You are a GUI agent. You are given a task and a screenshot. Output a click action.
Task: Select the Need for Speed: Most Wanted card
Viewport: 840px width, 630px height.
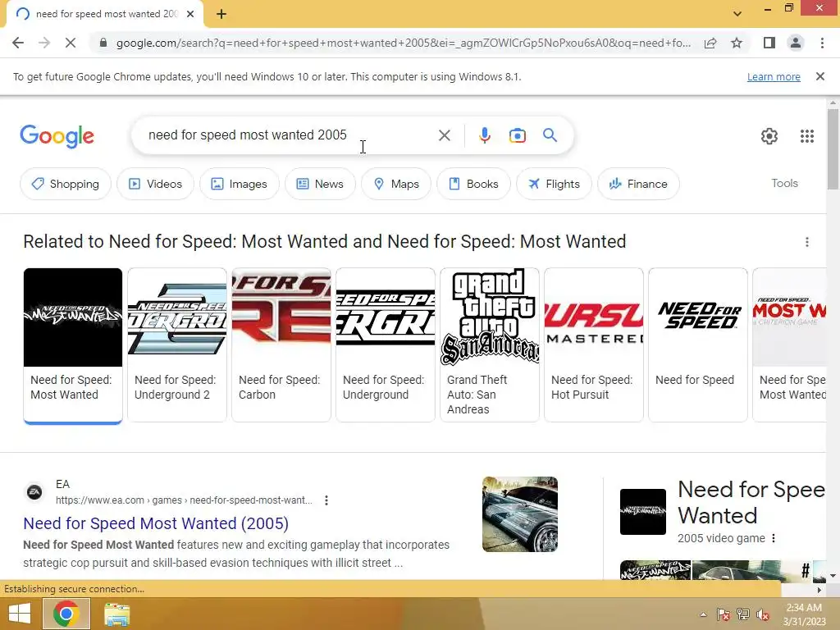(73, 345)
